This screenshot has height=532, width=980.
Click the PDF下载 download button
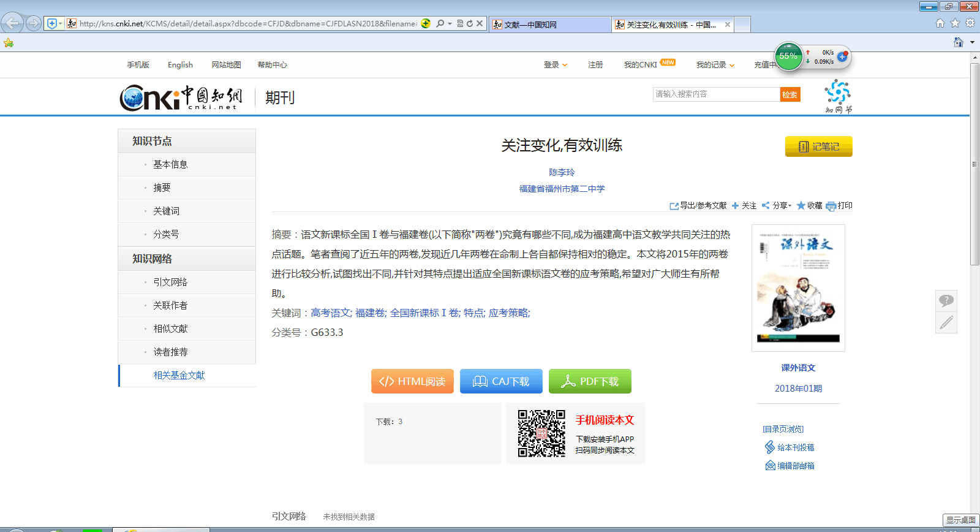point(590,381)
